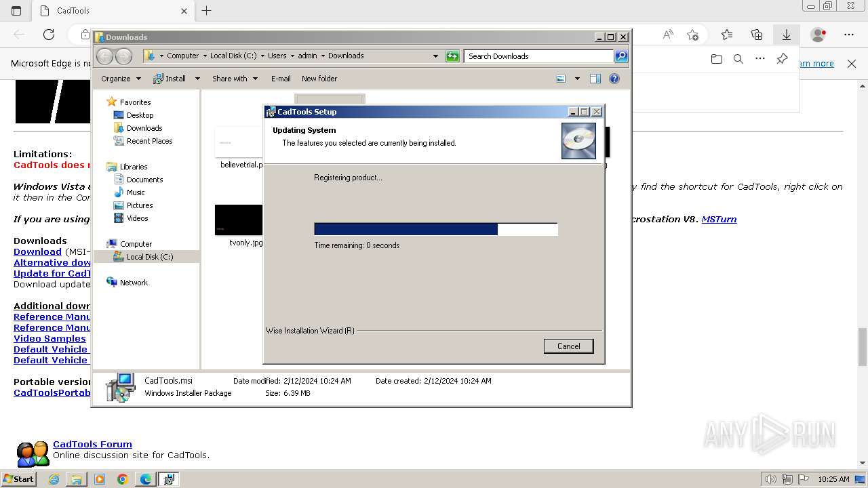Click the installation progress bar
The height and width of the screenshot is (488, 868).
(x=436, y=229)
